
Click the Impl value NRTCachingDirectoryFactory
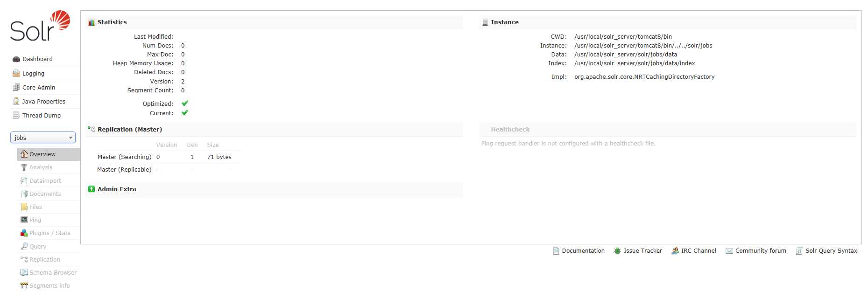(644, 77)
